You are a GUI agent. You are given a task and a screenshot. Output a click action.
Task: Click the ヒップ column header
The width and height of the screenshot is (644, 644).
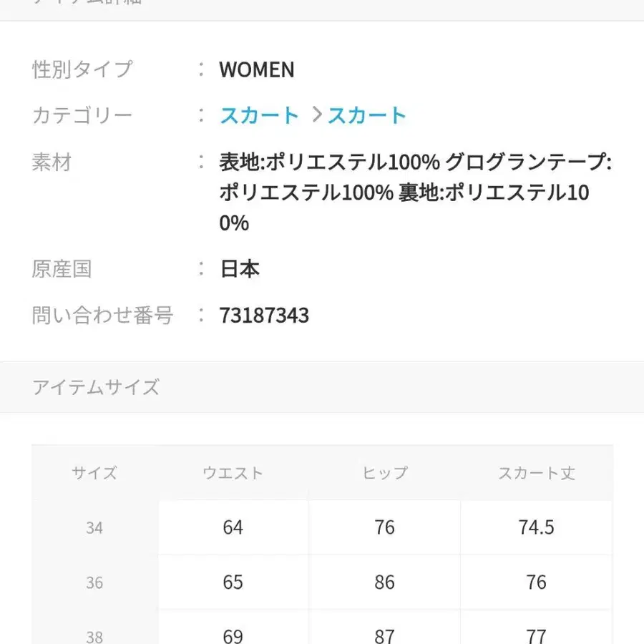pyautogui.click(x=384, y=473)
